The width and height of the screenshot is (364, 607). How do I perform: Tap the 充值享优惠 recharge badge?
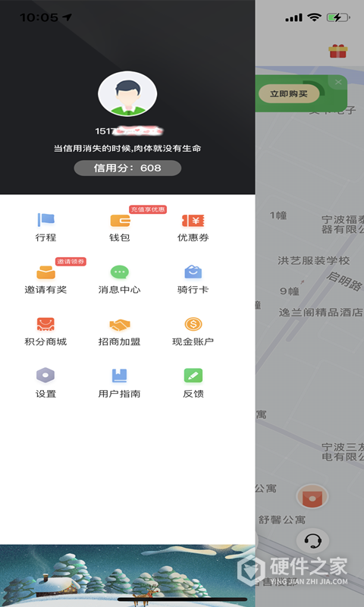pyautogui.click(x=148, y=209)
